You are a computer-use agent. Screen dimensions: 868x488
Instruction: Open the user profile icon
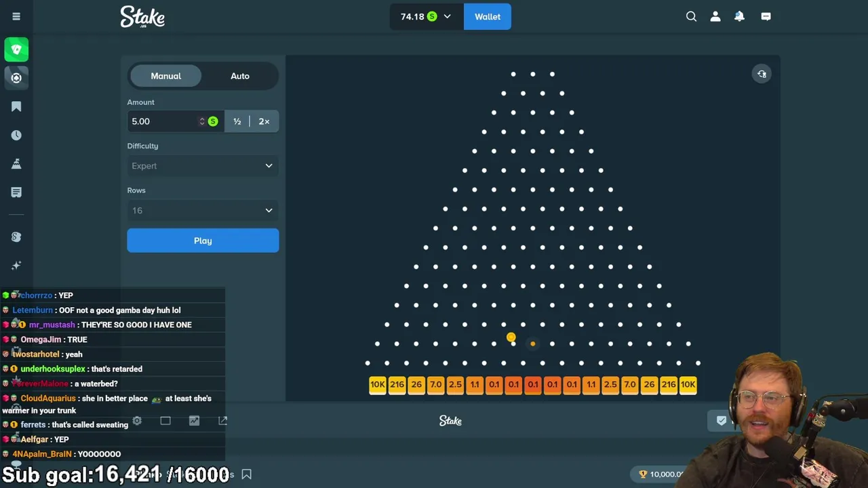click(x=715, y=16)
